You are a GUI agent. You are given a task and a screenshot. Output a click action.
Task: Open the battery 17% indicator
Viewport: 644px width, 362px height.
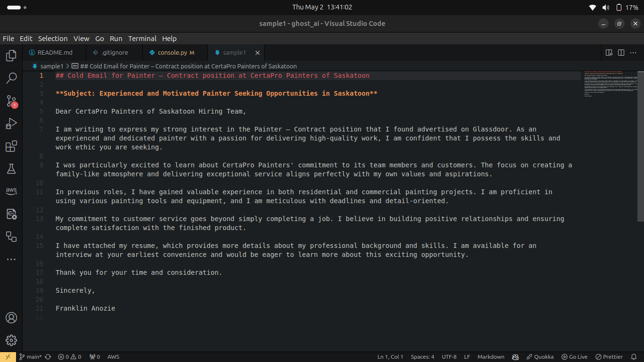[627, 7]
